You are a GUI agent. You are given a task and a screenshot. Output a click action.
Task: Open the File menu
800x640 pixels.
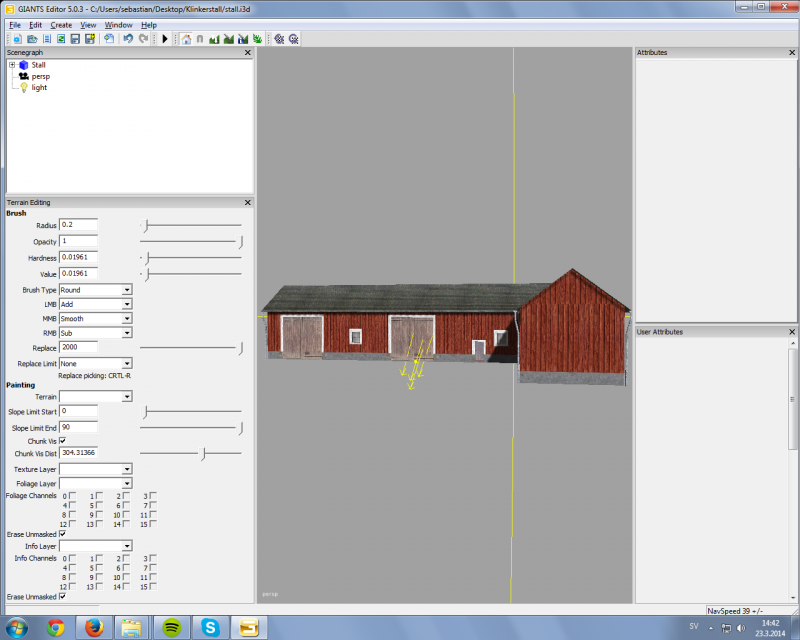pyautogui.click(x=15, y=25)
